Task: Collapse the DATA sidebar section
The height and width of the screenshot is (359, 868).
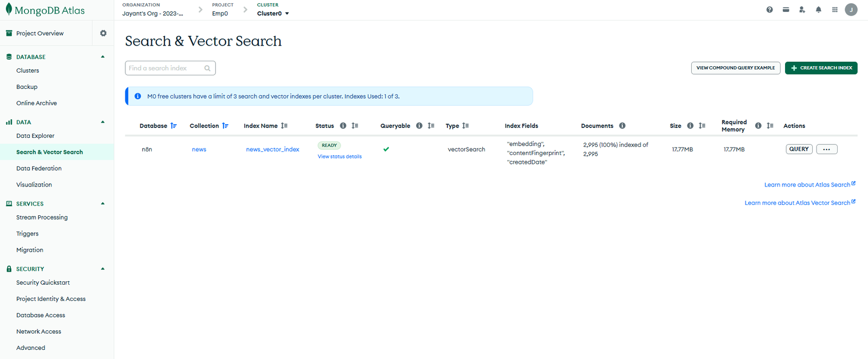Action: 103,122
